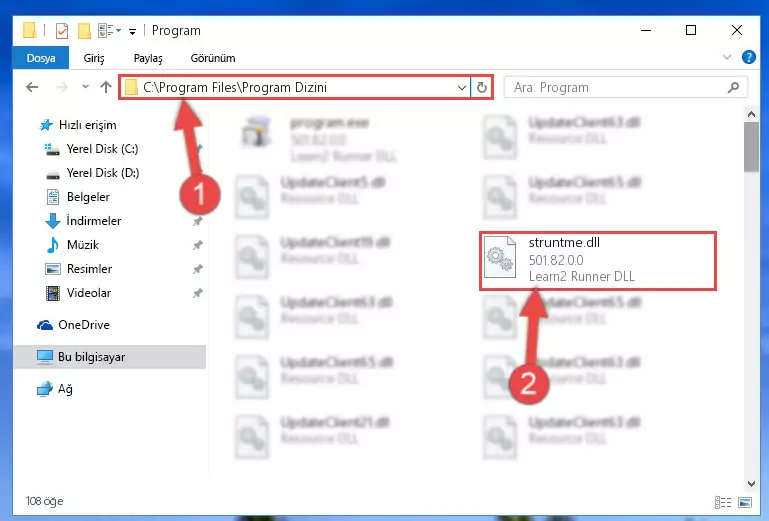Click the İndirmeler blue arrow icon

point(52,221)
